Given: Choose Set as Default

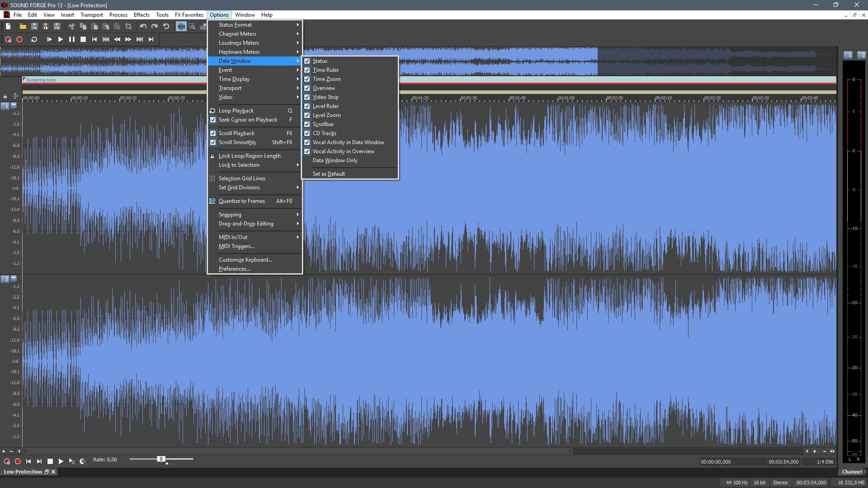Looking at the screenshot, I should (x=350, y=174).
